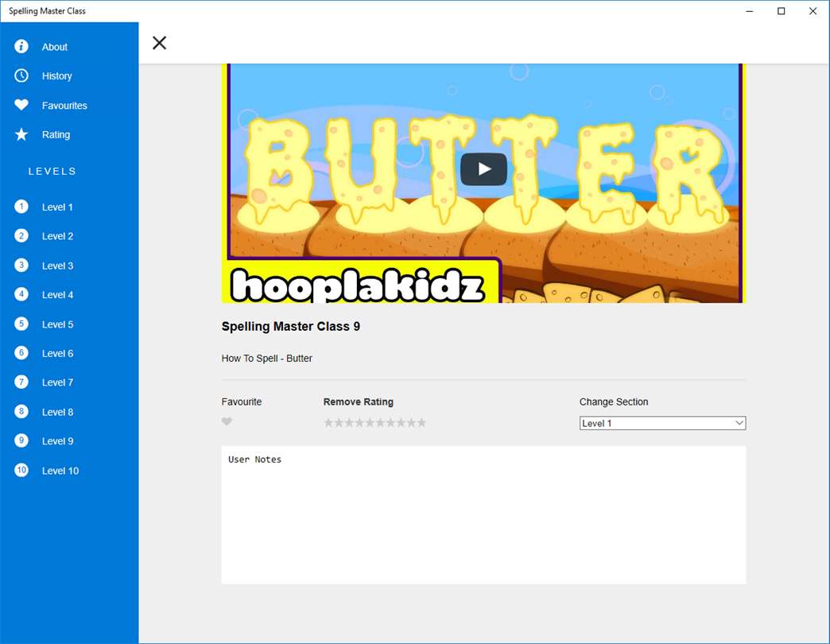Click 'How To Spell - Butter' text
The height and width of the screenshot is (644, 830).
click(x=267, y=359)
